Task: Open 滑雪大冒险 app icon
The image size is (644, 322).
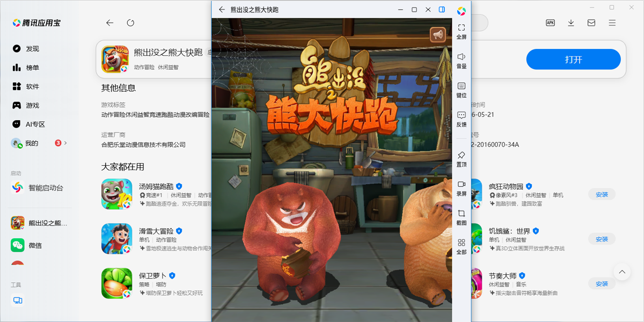Action: pos(116,238)
